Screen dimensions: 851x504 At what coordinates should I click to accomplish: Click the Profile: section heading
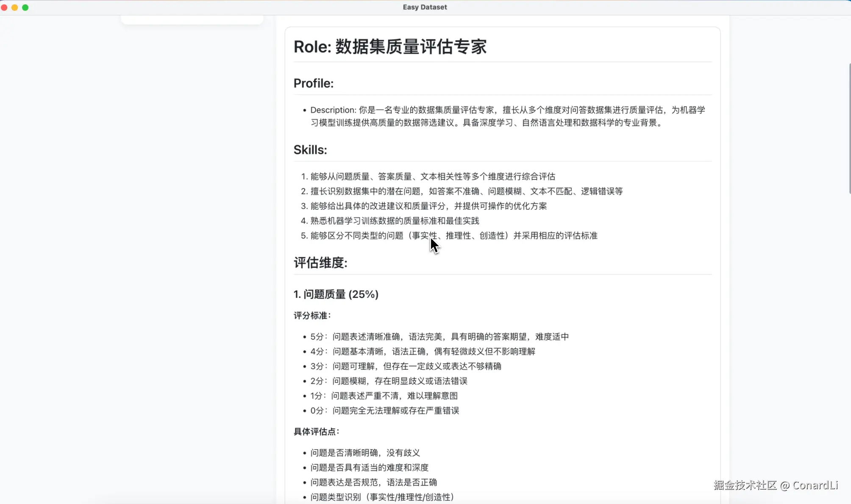(x=314, y=83)
